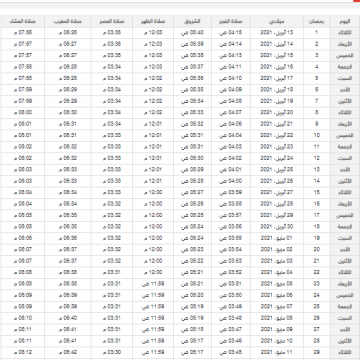Click Fajr time 04:15 in first row

pos(231,33)
